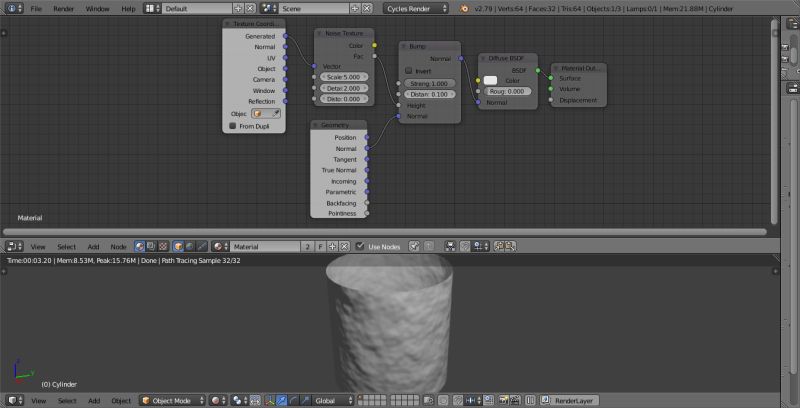Toggle the From Dupli checkbox
Viewport: 800px width, 408px height.
coord(233,126)
